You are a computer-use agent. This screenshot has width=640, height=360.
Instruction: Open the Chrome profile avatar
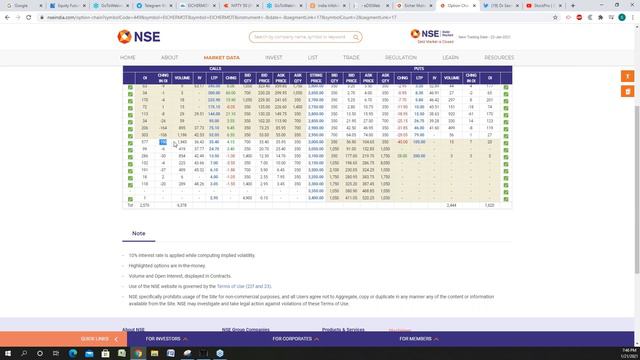622,17
